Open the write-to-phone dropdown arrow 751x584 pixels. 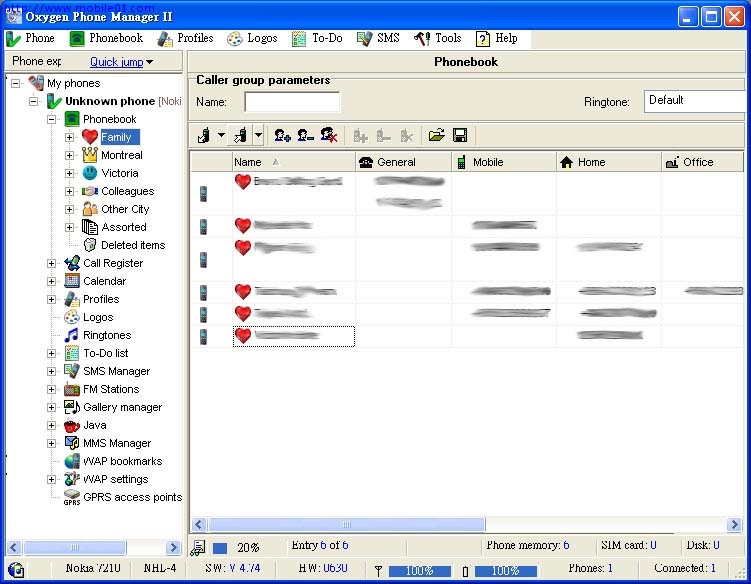pyautogui.click(x=258, y=136)
